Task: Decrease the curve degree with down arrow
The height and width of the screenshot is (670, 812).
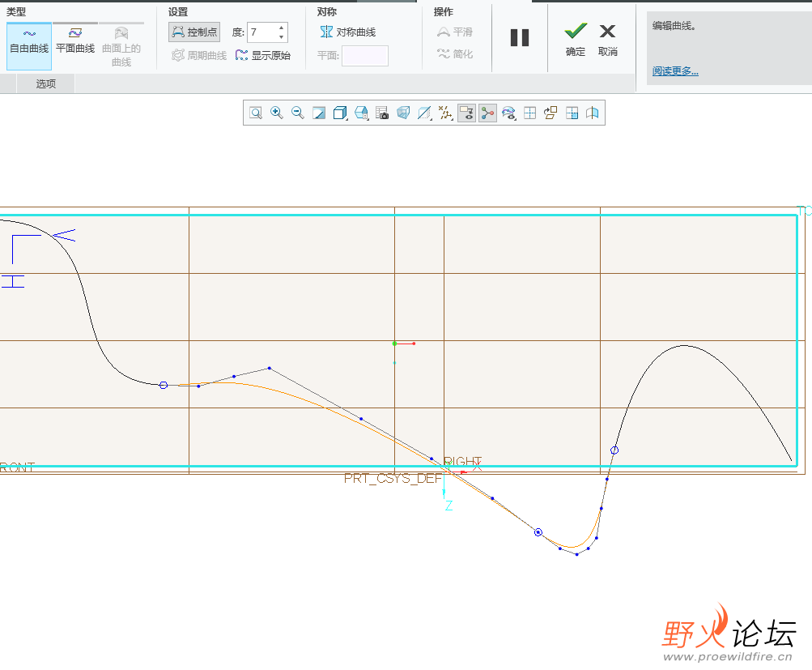Action: (281, 37)
